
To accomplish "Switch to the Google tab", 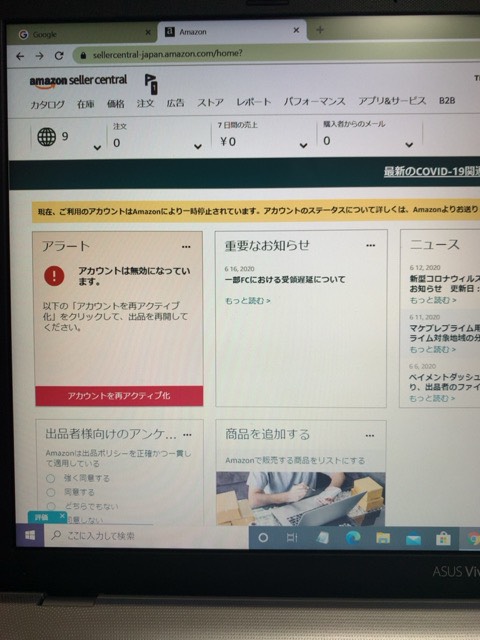I will 82,34.
